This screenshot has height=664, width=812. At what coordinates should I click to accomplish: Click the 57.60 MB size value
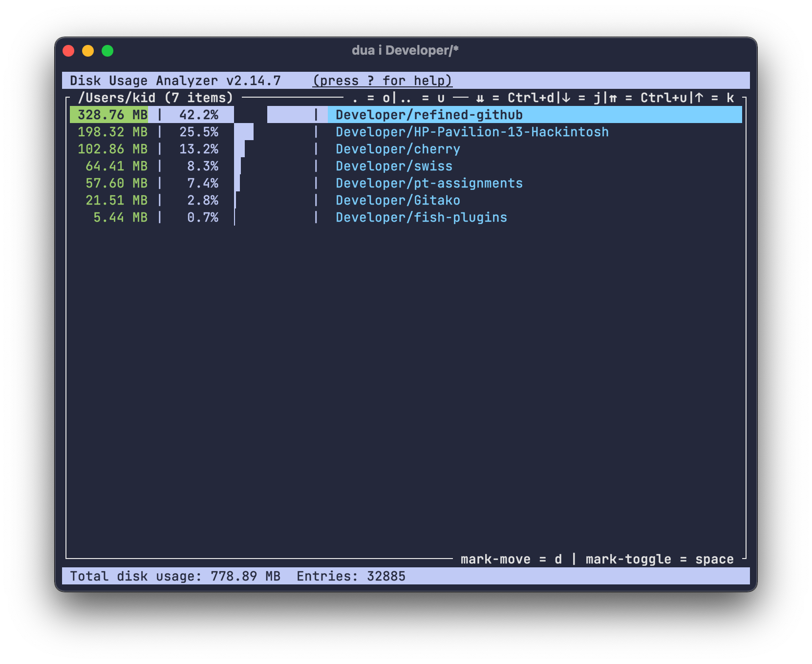[x=116, y=183]
